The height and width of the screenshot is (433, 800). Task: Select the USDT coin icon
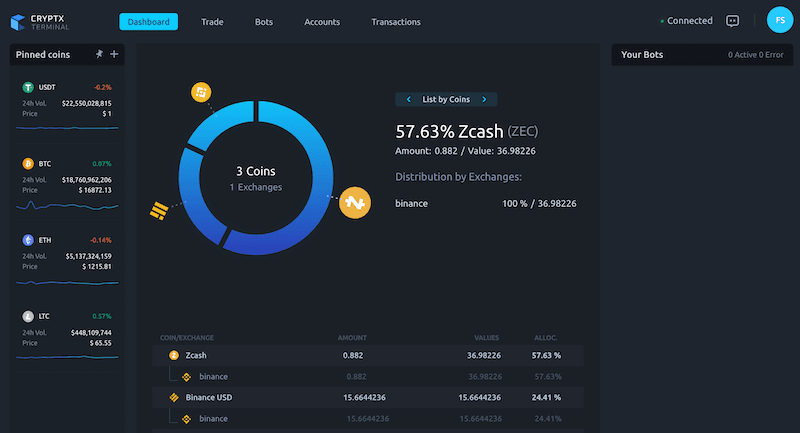[28, 87]
